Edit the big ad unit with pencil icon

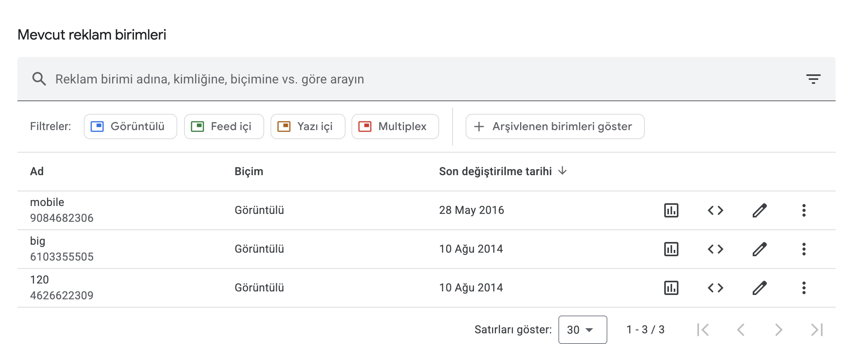tap(759, 249)
